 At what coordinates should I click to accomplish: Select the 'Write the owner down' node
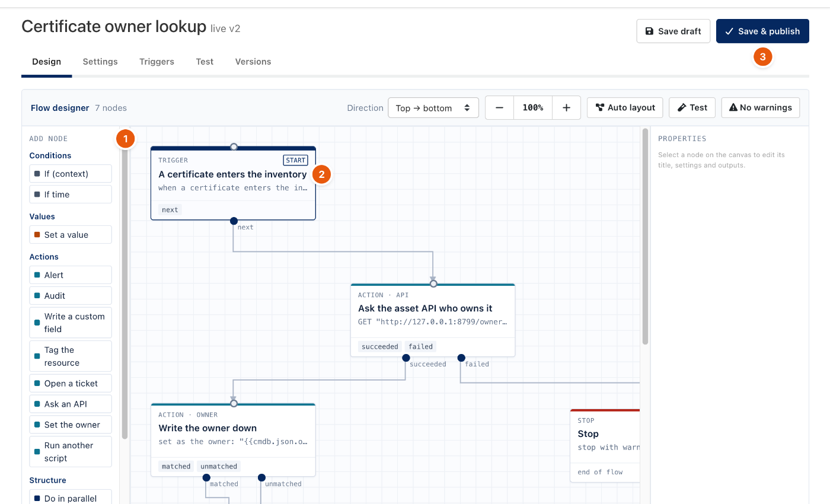[233, 440]
